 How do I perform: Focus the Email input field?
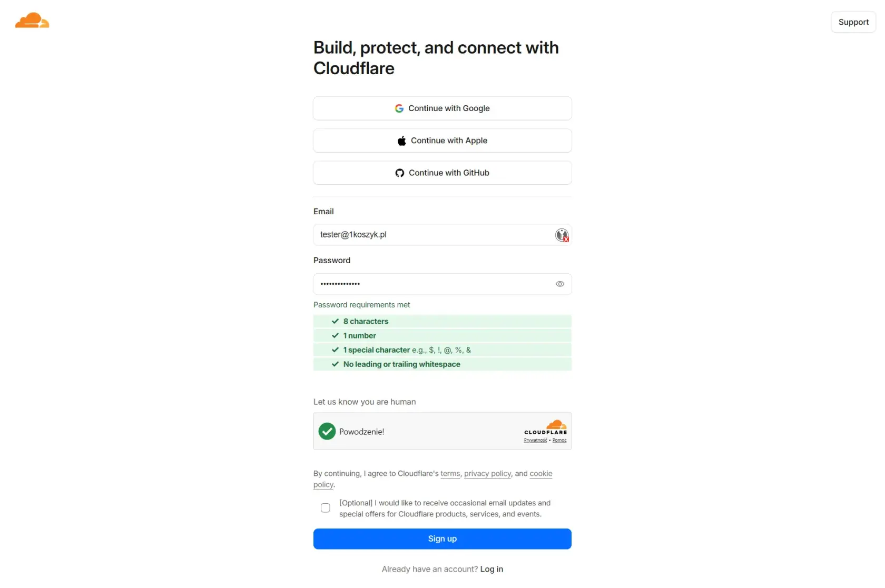point(432,235)
